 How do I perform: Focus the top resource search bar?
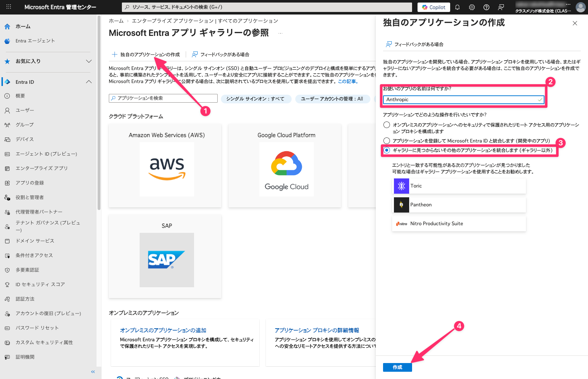click(x=267, y=7)
